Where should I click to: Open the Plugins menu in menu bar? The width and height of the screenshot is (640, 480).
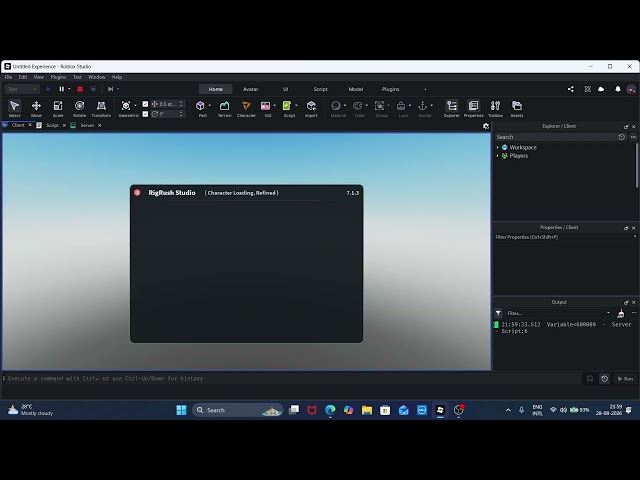(58, 77)
